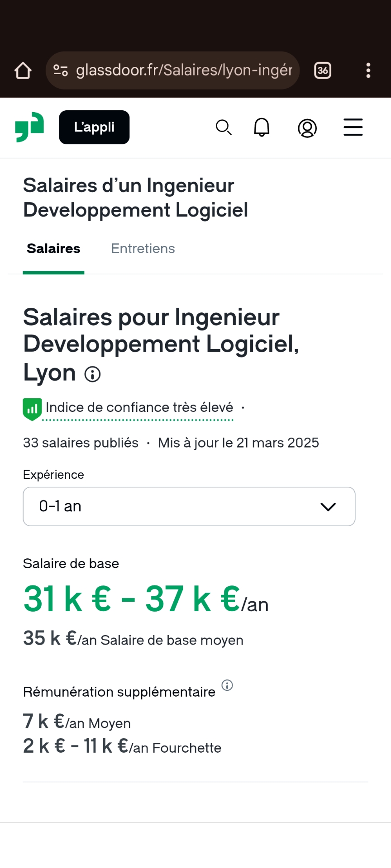
Task: Show info for Rémunération supplémentaire
Action: (x=227, y=685)
